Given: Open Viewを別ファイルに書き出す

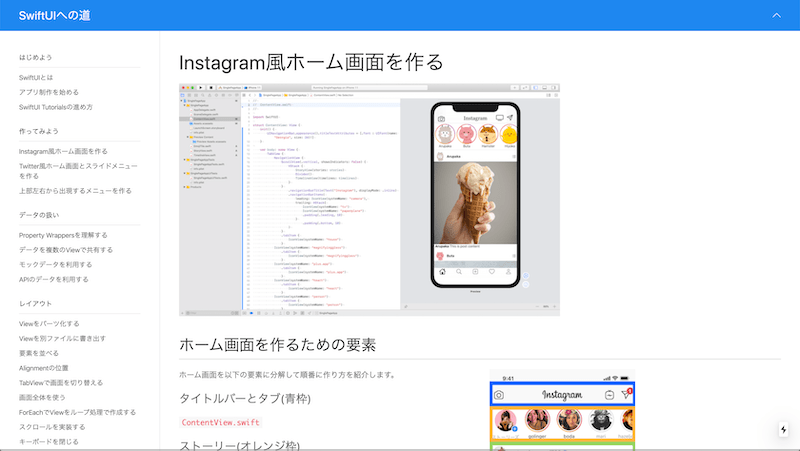Looking at the screenshot, I should coord(62,339).
